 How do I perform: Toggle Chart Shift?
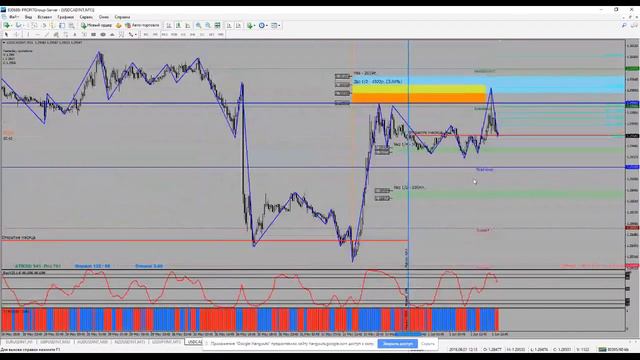[x=238, y=25]
